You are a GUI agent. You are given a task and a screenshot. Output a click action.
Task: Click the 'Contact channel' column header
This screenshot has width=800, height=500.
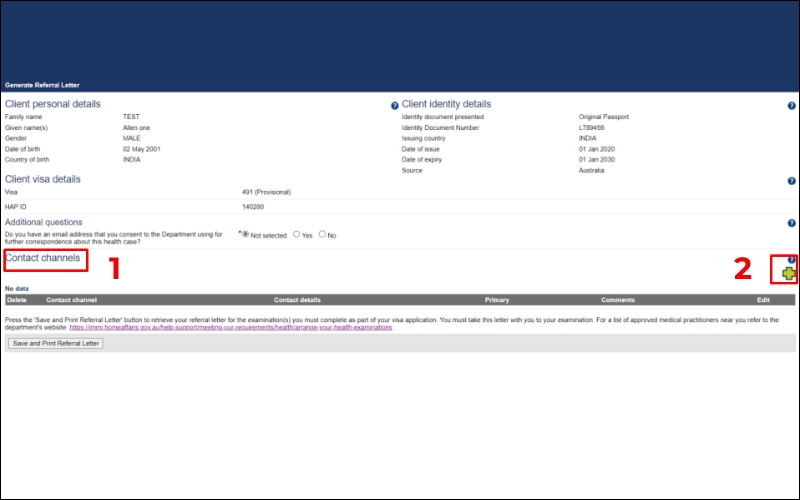coord(71,300)
